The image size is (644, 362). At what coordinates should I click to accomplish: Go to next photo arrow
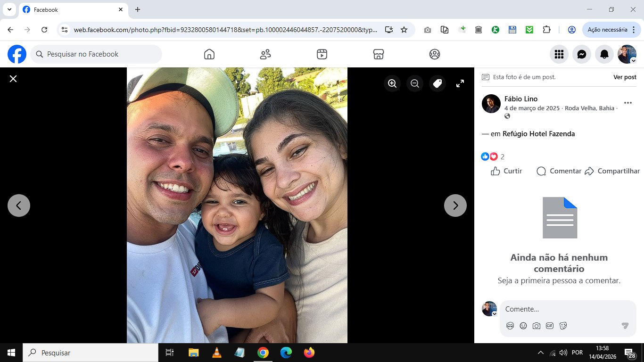(455, 206)
